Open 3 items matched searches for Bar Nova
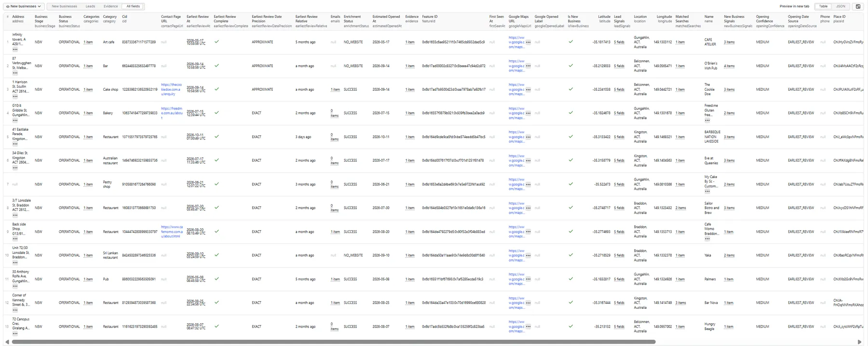This screenshot has width=868, height=346. coord(681,303)
